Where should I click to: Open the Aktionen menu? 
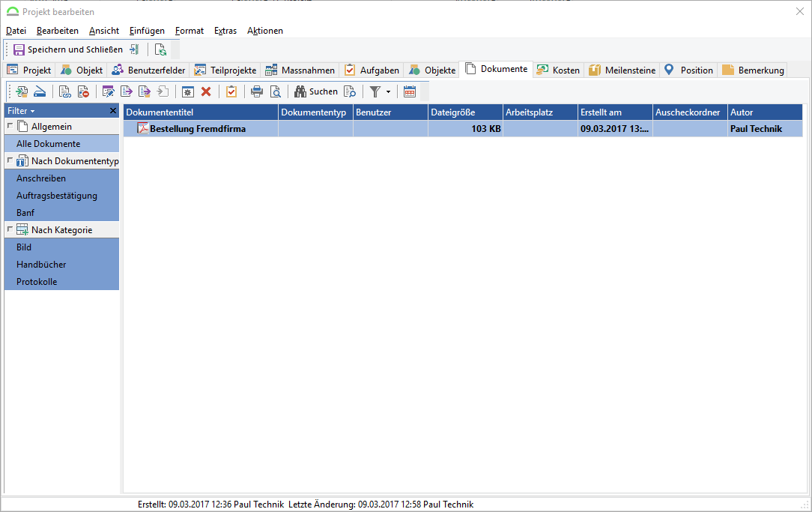pos(265,31)
